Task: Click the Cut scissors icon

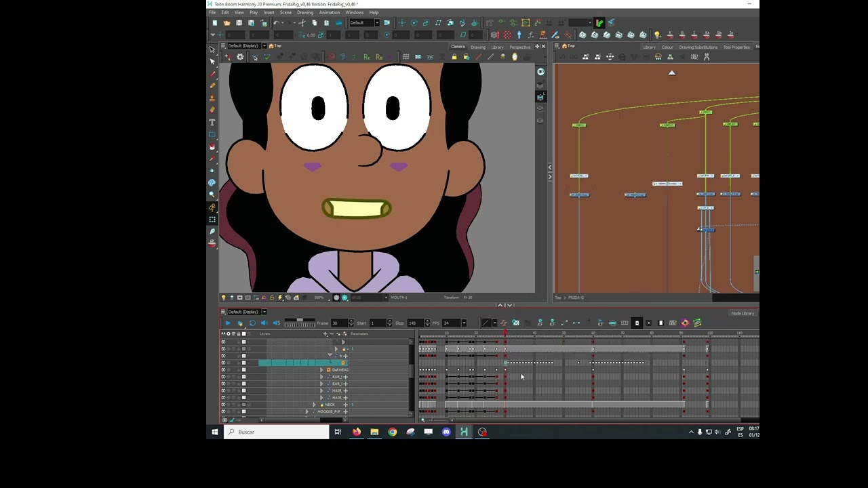Action: 302,23
